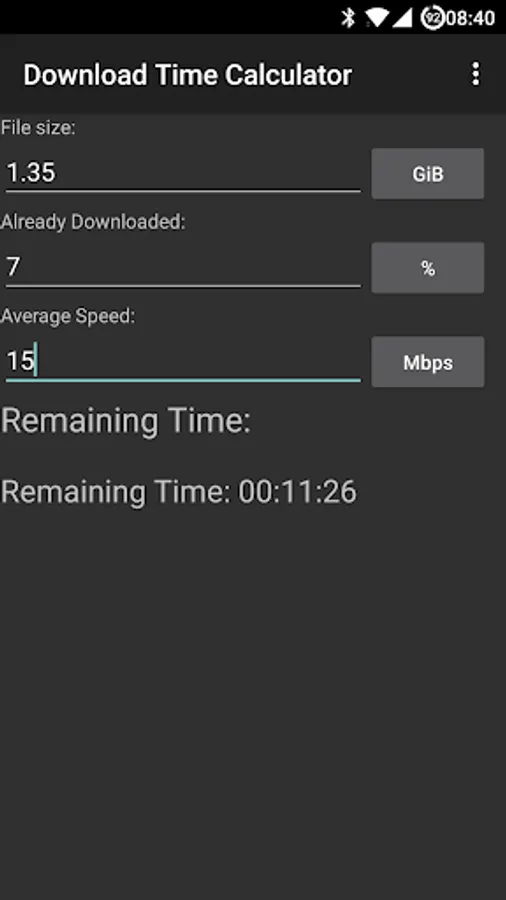Open the Mbps speed unit selector
This screenshot has height=900, width=506.
point(428,362)
